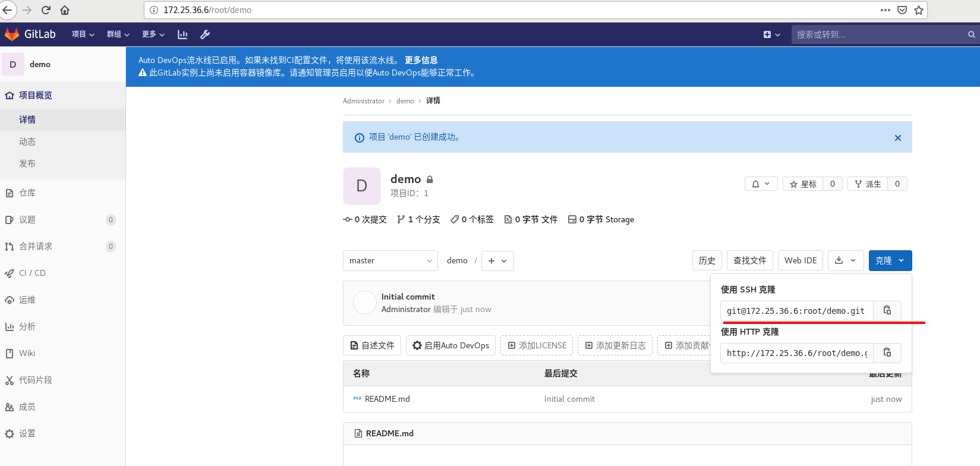Image resolution: width=980 pixels, height=466 pixels.
Task: Open the notification bell dropdown
Action: click(761, 184)
